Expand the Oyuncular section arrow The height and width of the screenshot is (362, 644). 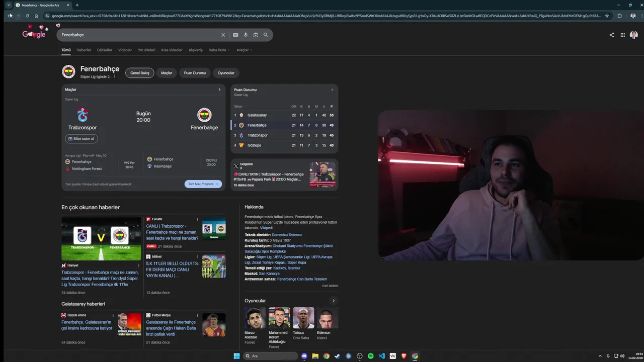click(x=333, y=301)
